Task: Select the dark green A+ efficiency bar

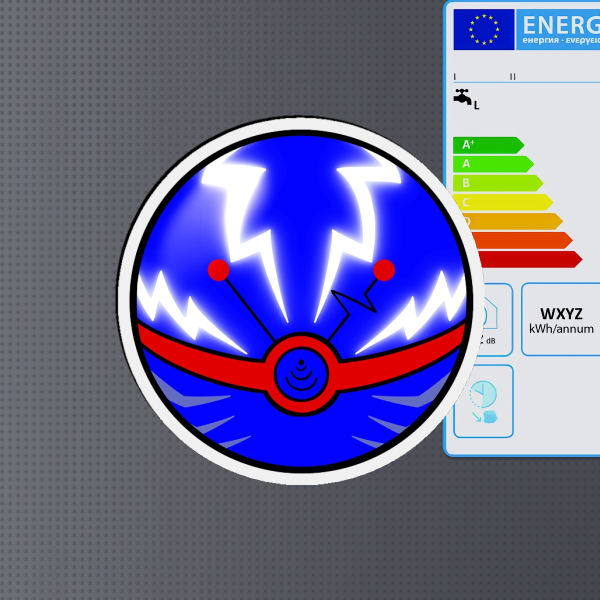Action: click(488, 145)
